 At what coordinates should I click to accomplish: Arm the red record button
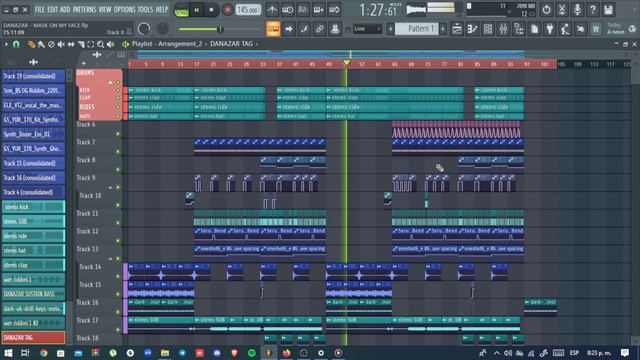point(227,10)
